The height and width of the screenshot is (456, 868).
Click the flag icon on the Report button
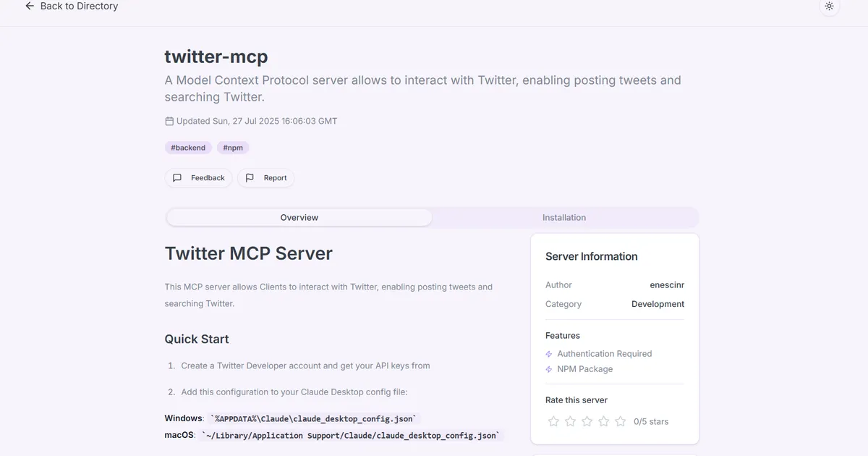(248, 177)
